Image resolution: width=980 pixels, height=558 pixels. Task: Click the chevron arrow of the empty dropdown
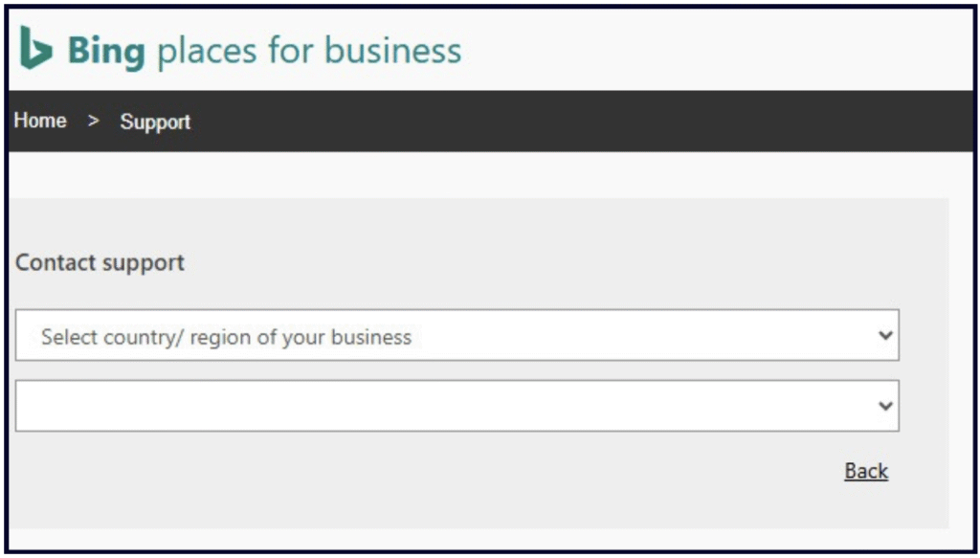[885, 406]
